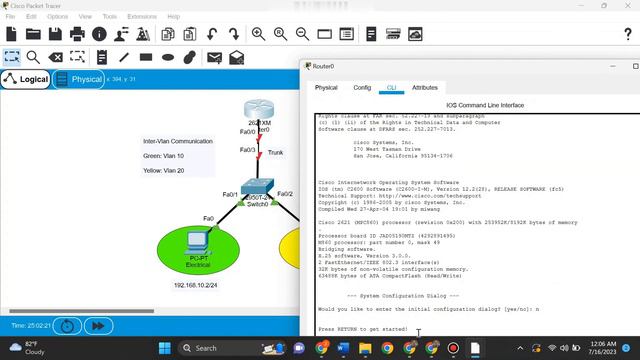Click the horizontal workspace scrollbar
Screen dimensions: 640x360
click(x=82, y=311)
